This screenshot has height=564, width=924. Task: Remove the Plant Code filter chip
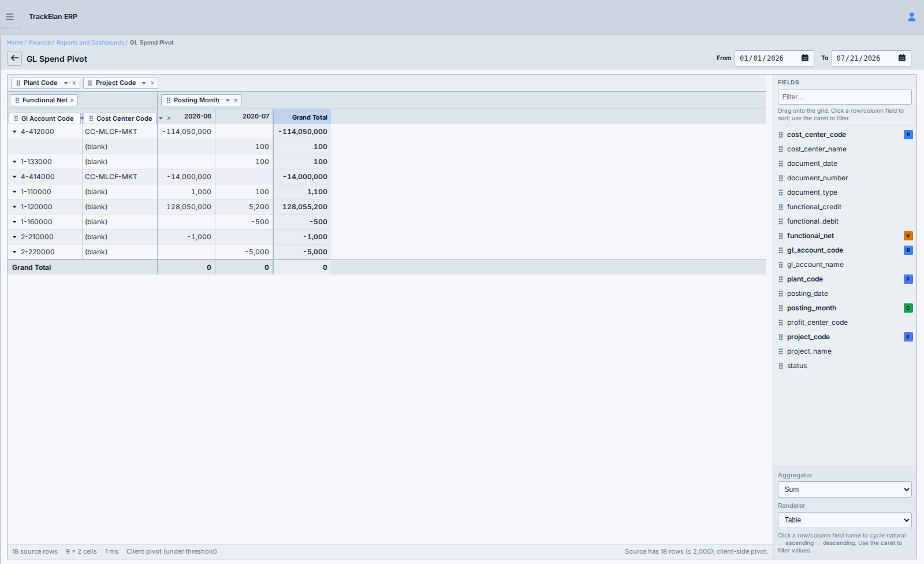[74, 83]
